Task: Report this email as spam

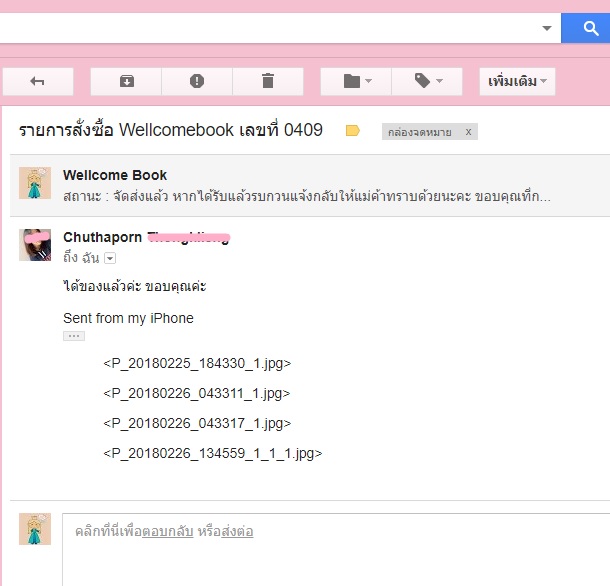Action: 197,81
